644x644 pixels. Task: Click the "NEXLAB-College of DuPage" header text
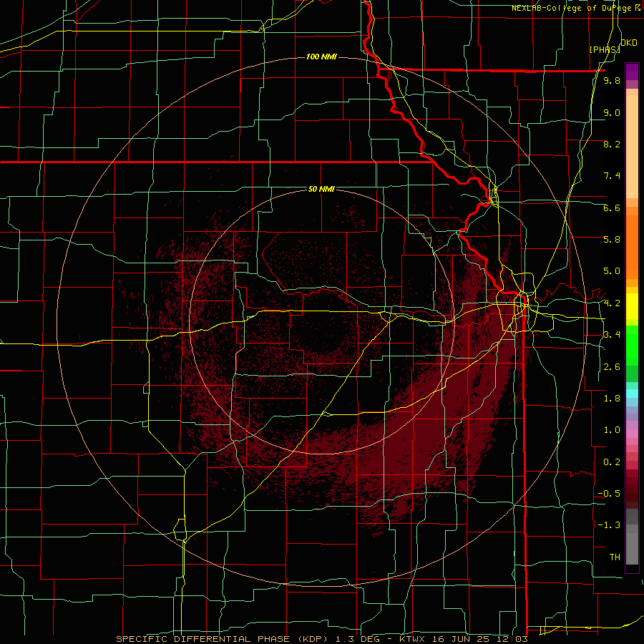coord(572,8)
